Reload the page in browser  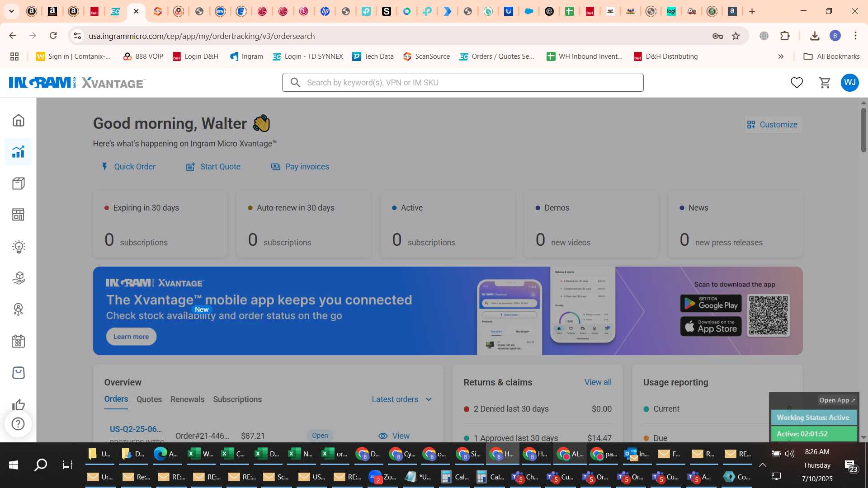pos(53,36)
